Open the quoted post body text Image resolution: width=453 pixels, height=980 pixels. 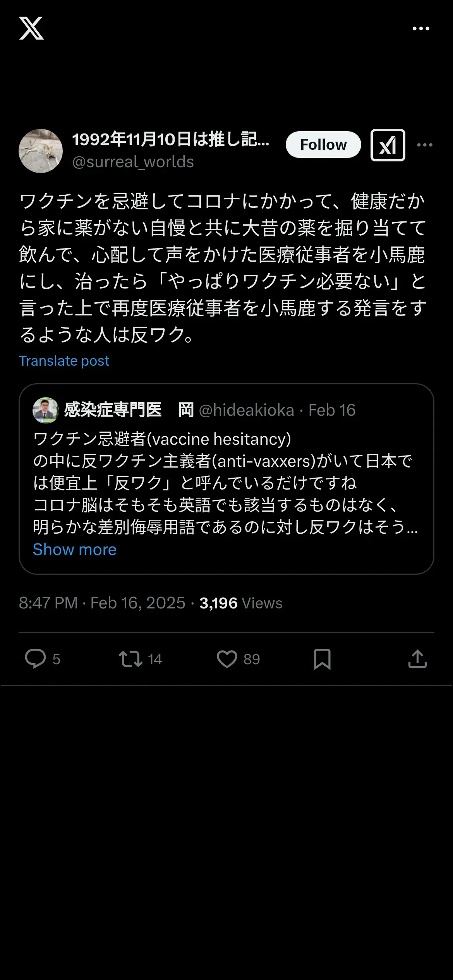(x=226, y=483)
